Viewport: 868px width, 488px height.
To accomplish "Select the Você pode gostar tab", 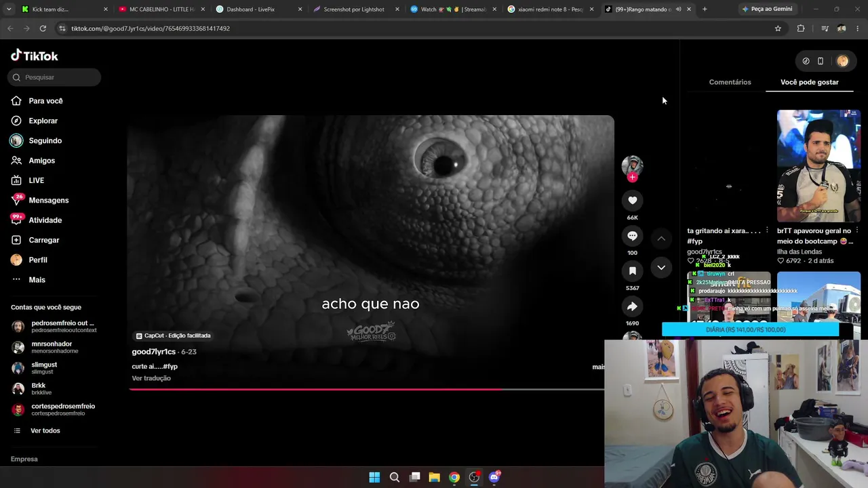I will [x=810, y=82].
